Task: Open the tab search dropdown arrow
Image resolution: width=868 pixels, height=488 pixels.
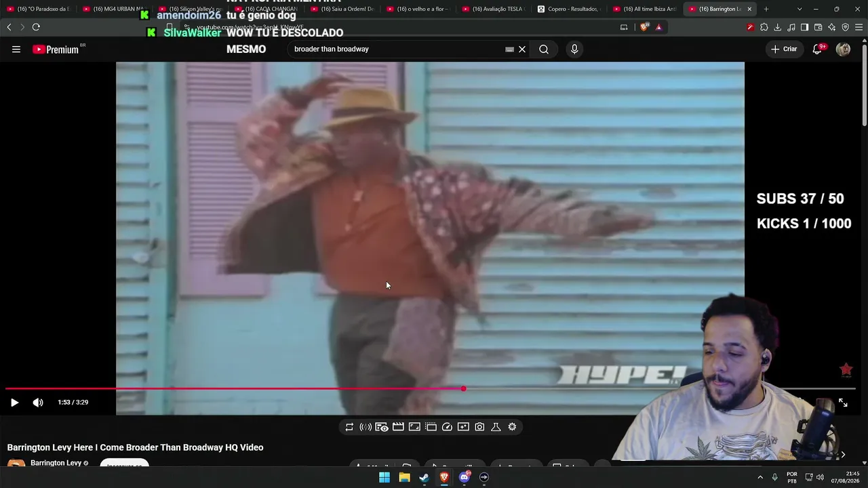Action: (x=800, y=9)
